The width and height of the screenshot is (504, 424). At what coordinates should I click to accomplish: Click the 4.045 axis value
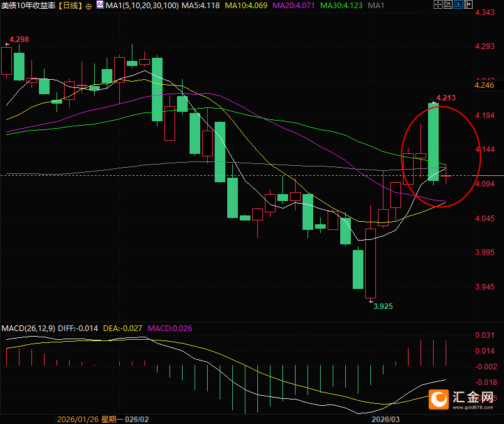click(485, 219)
